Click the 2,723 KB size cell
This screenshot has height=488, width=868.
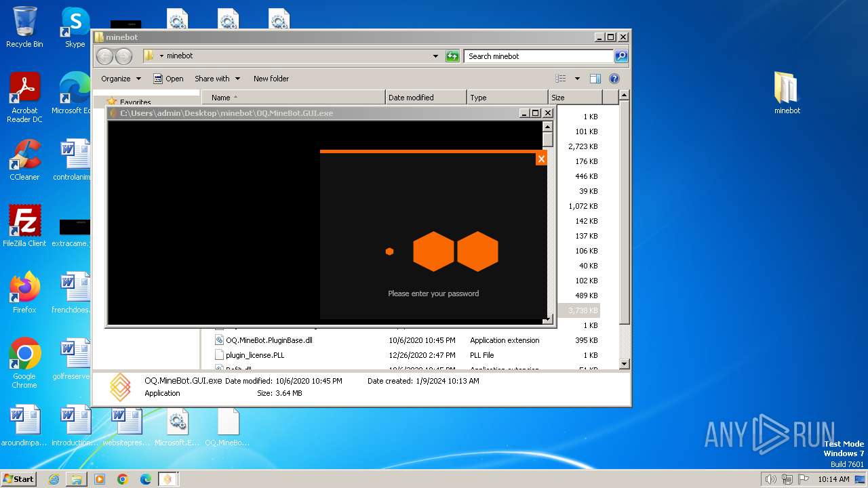coord(583,146)
